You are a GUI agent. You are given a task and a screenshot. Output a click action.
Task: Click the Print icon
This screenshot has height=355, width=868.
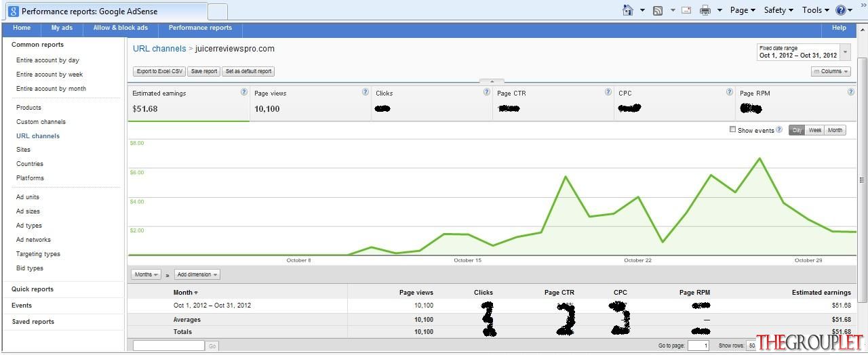click(705, 10)
